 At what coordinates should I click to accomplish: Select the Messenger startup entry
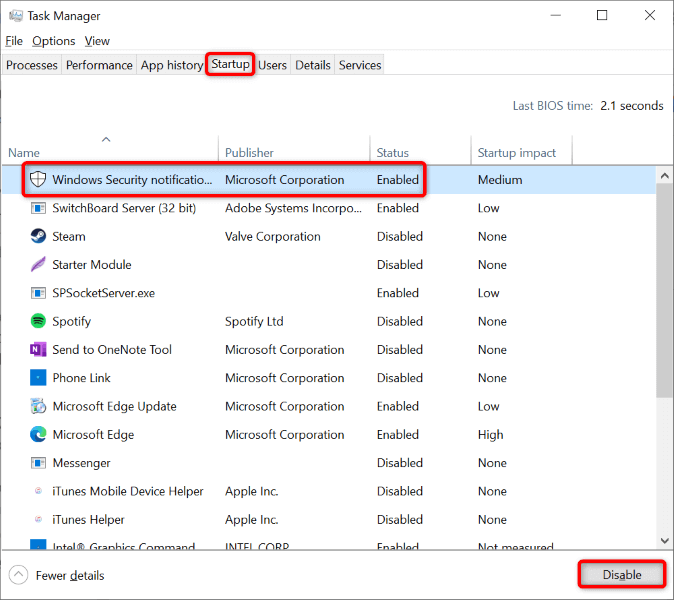81,463
